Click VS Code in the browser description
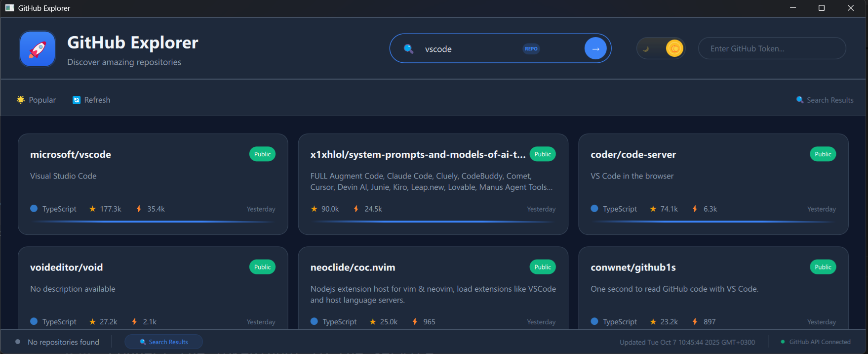 coord(632,176)
